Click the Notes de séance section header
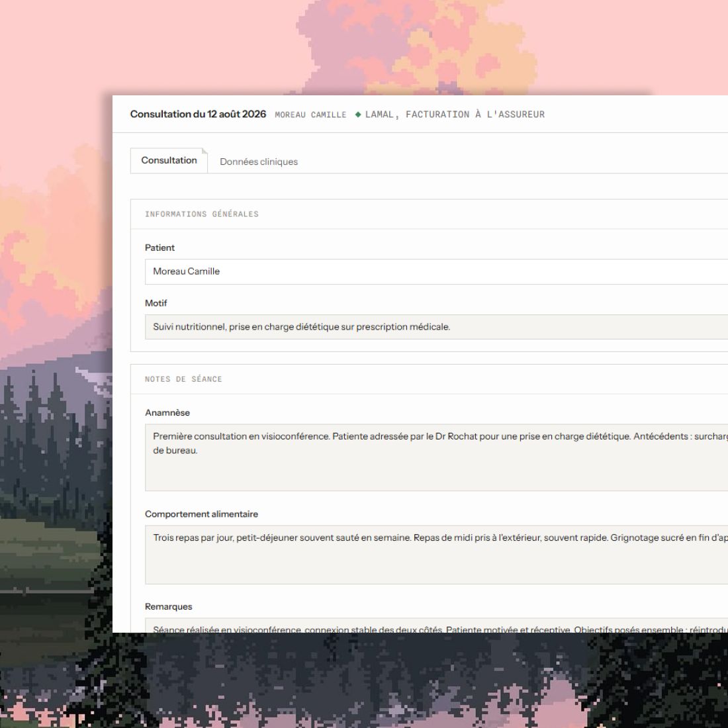The width and height of the screenshot is (728, 728). pyautogui.click(x=183, y=379)
